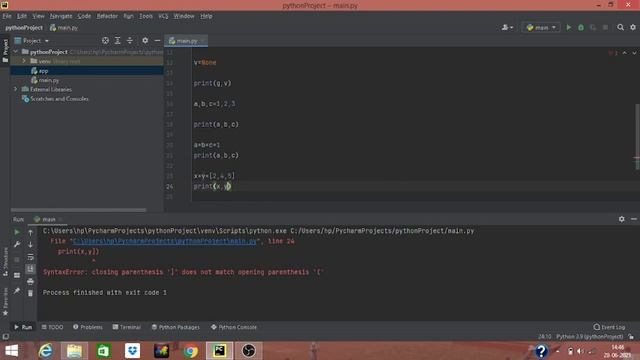Open the TODO tool window
This screenshot has width=640, height=360.
pyautogui.click(x=52, y=327)
